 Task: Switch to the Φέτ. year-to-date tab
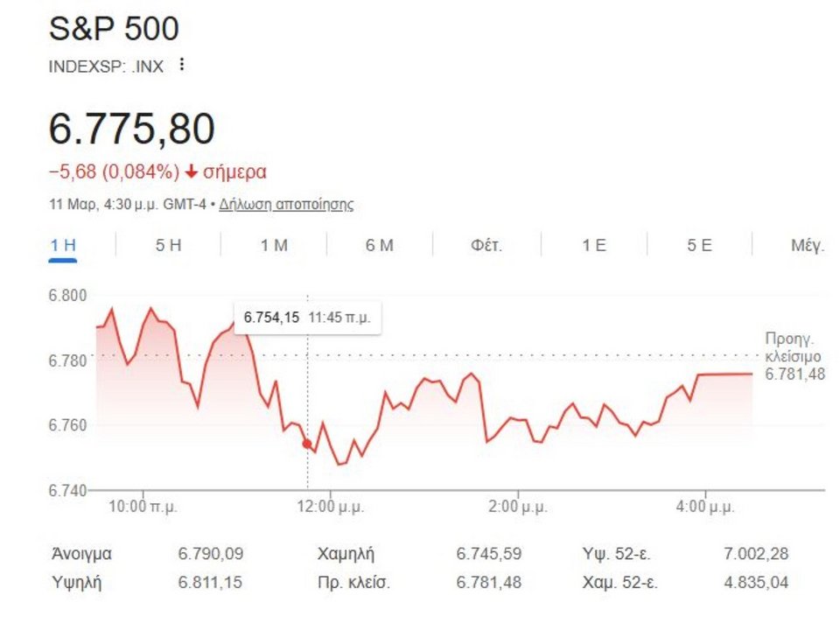[486, 246]
